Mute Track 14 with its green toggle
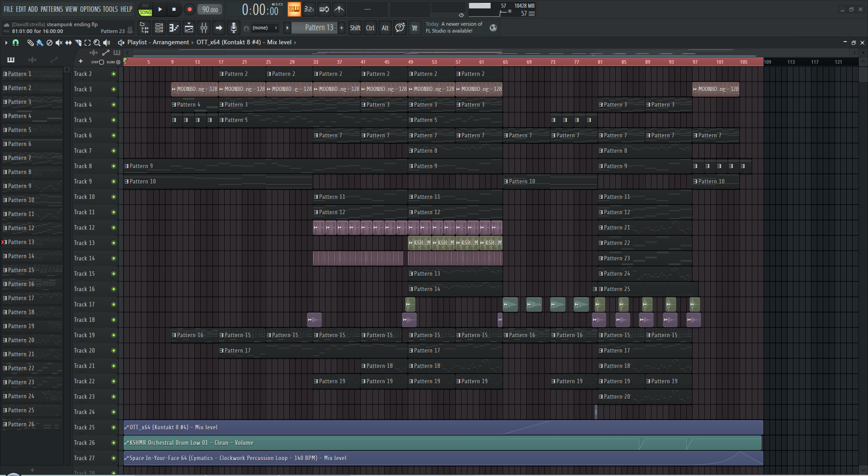Image resolution: width=868 pixels, height=476 pixels. coord(113,259)
